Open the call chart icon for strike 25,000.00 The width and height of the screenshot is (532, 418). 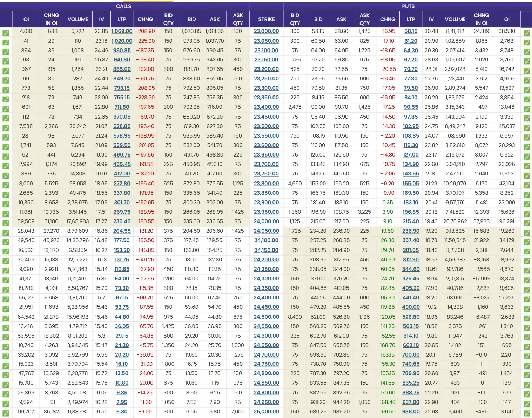tap(6, 413)
